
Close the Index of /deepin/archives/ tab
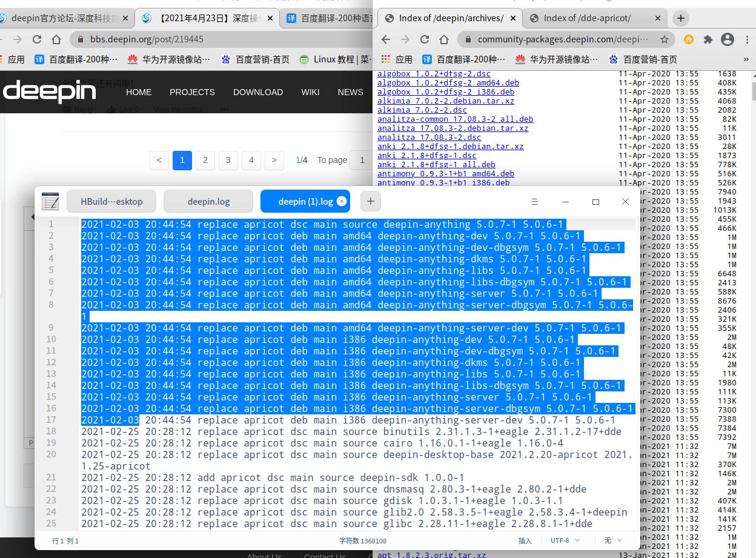512,18
